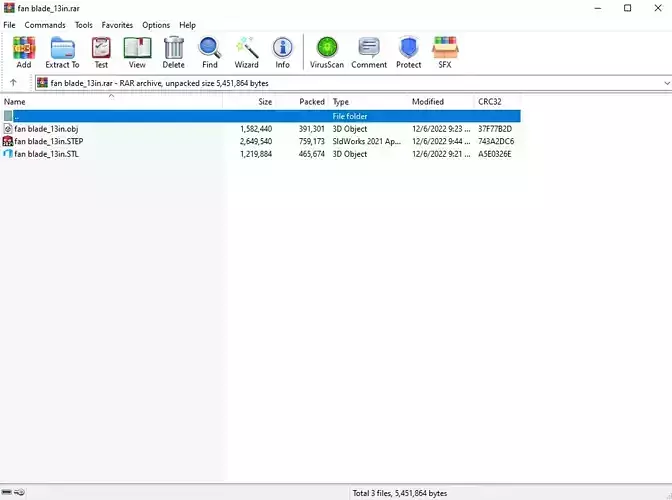
Task: Click the obj file icon
Action: 7,129
